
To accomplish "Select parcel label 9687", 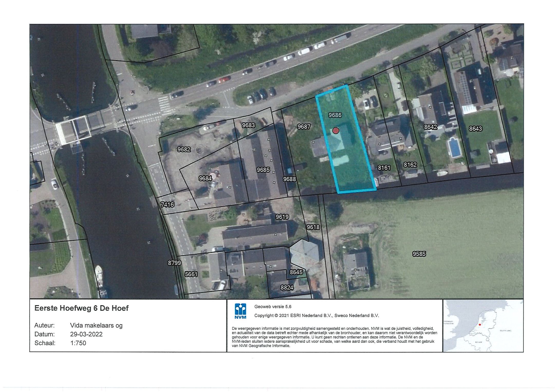I will click(x=304, y=126).
